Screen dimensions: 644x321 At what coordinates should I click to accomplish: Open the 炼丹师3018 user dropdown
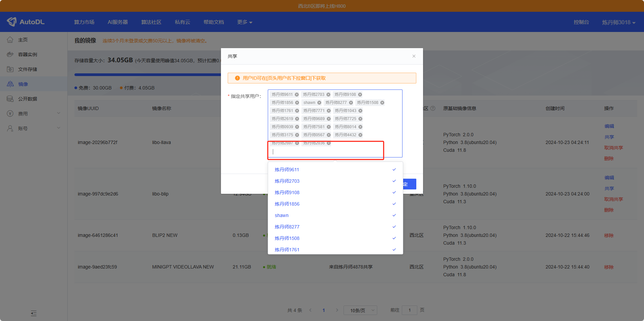click(619, 22)
